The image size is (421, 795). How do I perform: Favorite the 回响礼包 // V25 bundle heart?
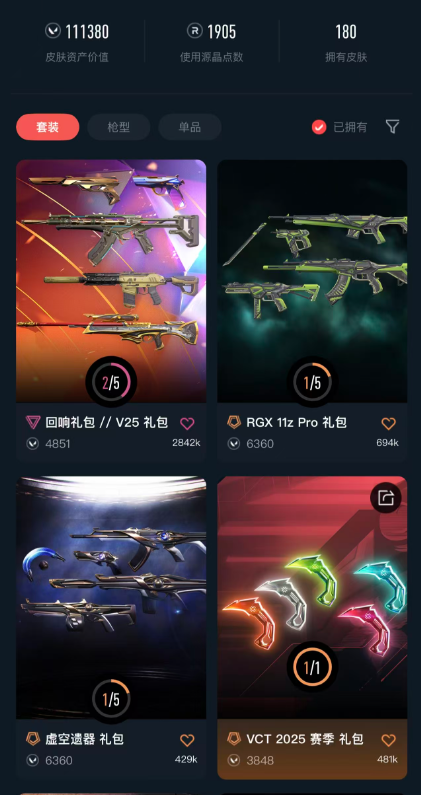[x=187, y=423]
